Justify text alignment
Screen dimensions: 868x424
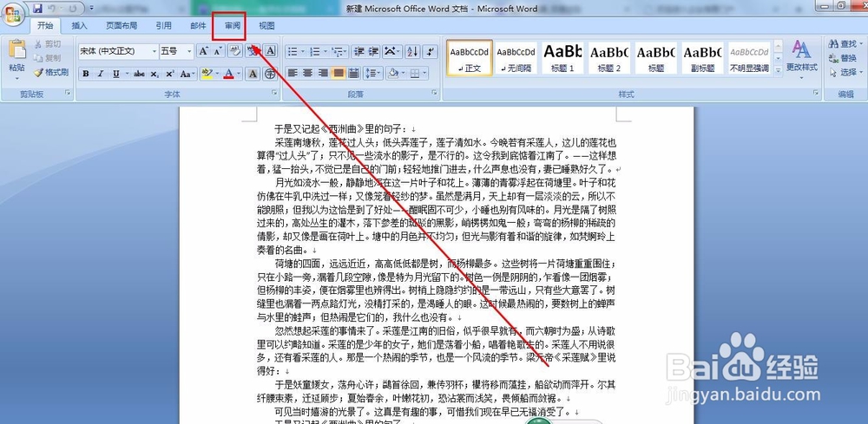(x=339, y=74)
